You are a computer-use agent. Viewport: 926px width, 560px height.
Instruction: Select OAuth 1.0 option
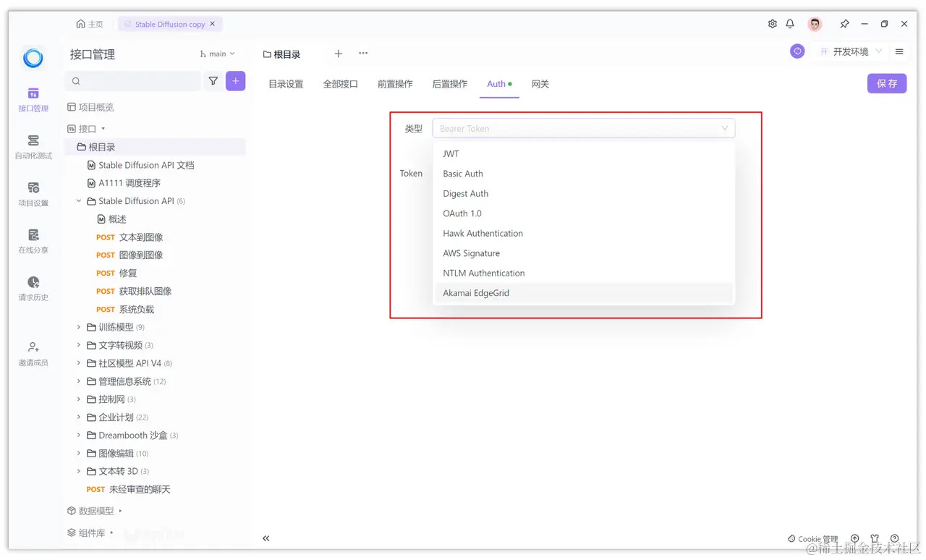584,213
